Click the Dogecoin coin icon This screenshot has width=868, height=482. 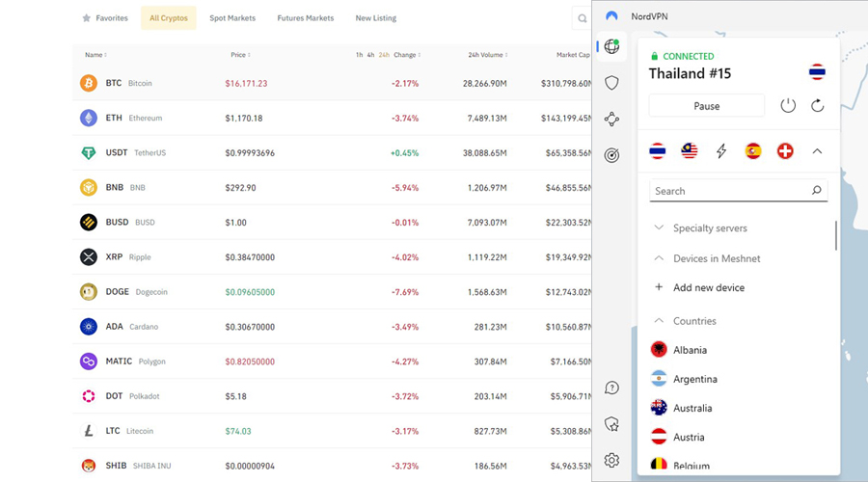click(89, 292)
